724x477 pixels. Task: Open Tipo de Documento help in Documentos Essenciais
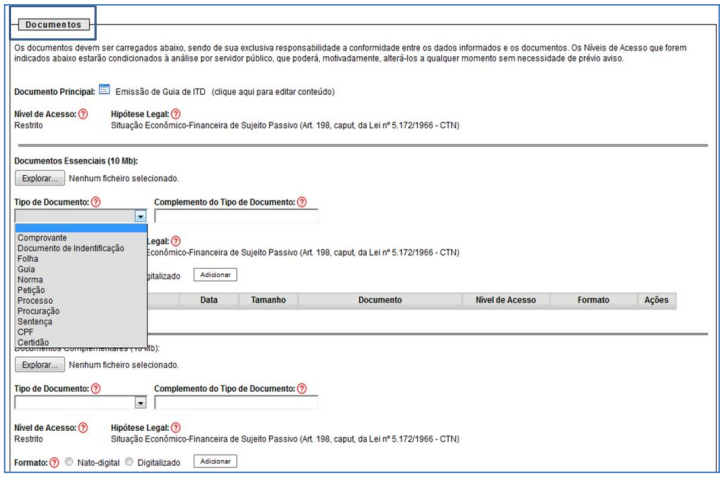[x=96, y=201]
